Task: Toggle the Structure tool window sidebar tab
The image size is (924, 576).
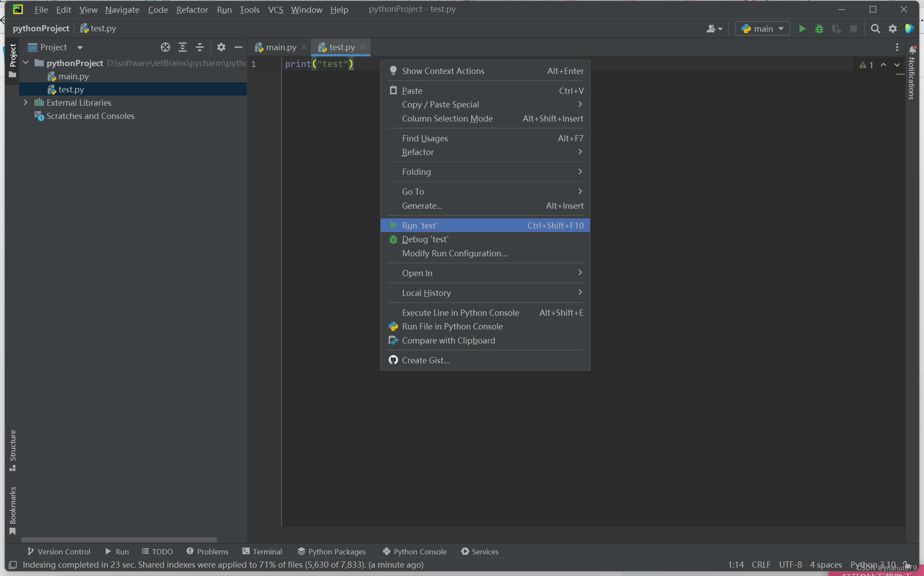Action: click(x=12, y=450)
